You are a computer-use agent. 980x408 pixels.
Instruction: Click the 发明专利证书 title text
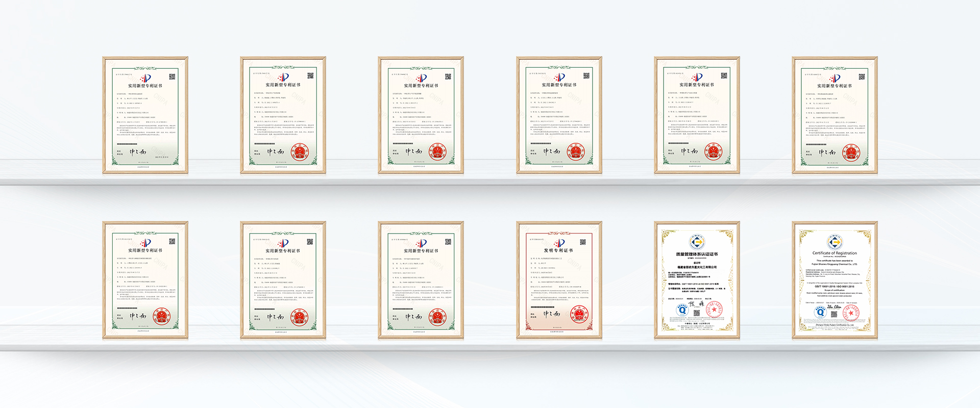(x=558, y=250)
